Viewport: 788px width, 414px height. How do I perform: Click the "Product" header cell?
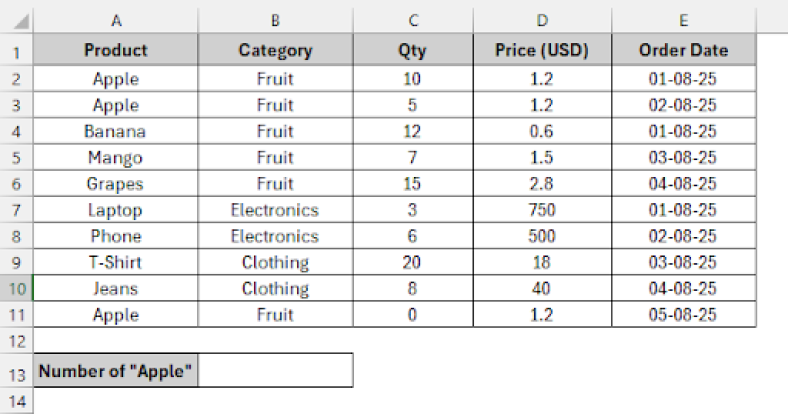[x=116, y=51]
